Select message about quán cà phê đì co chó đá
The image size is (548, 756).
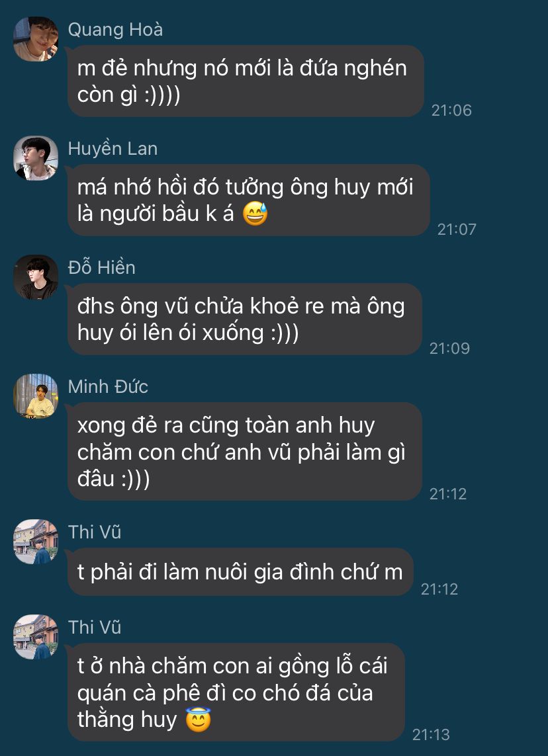pos(236,692)
